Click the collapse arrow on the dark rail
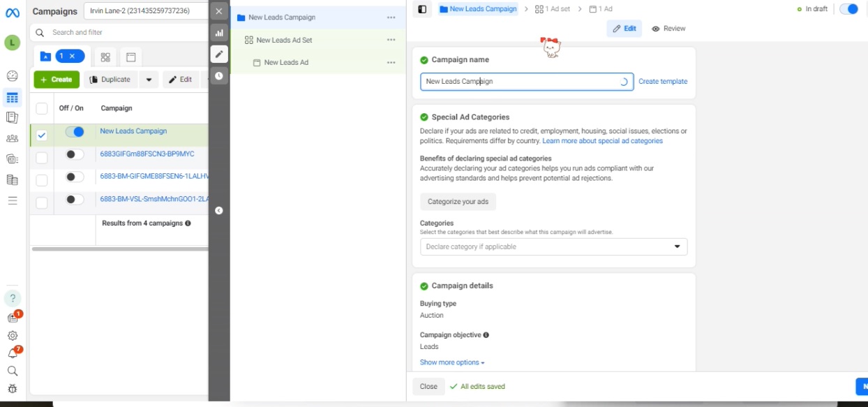Image resolution: width=868 pixels, height=407 pixels. coord(219,210)
